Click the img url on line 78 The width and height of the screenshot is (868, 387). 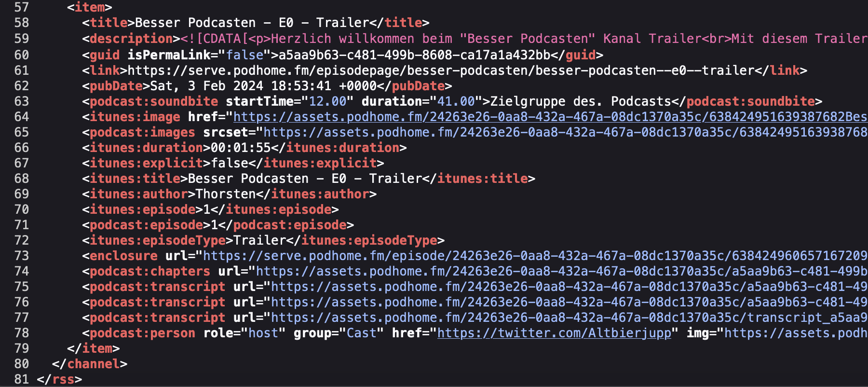[796, 333]
